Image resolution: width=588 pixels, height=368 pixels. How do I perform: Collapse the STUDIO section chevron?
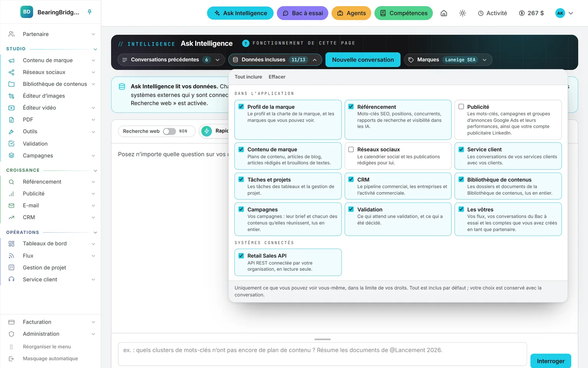tap(95, 49)
